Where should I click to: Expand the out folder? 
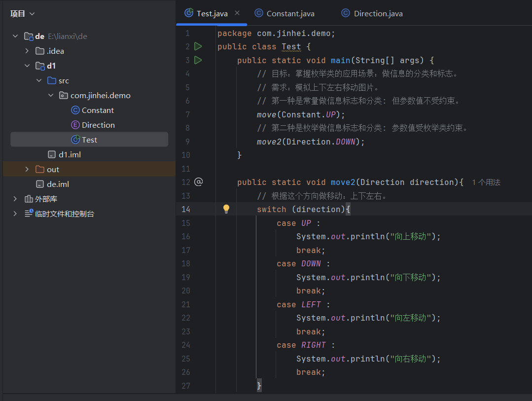(x=27, y=169)
